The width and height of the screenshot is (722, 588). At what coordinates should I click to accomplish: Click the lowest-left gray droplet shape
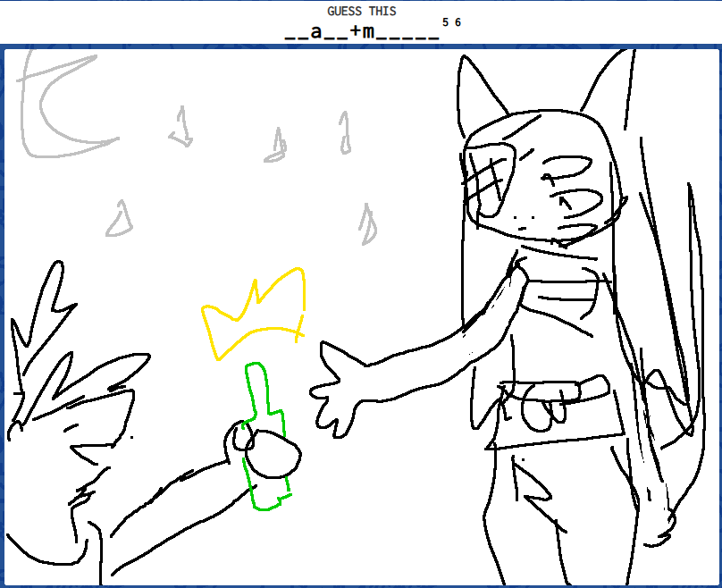click(119, 219)
